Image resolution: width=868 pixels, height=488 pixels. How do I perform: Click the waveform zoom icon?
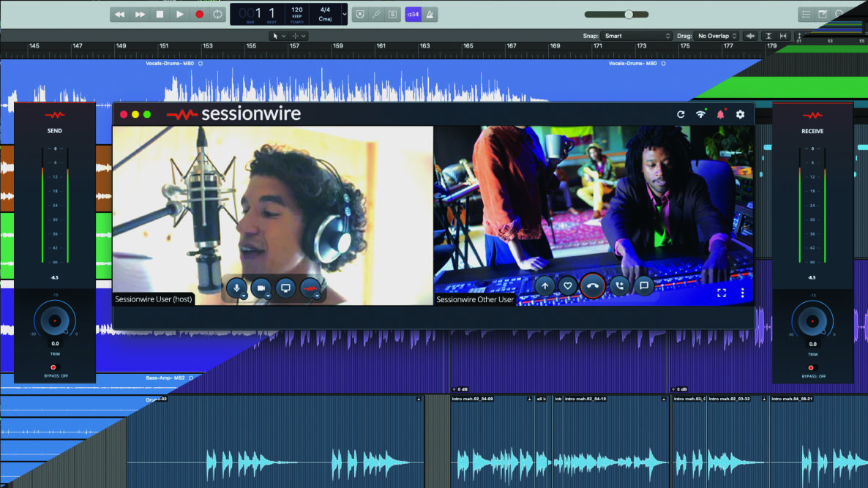point(750,36)
